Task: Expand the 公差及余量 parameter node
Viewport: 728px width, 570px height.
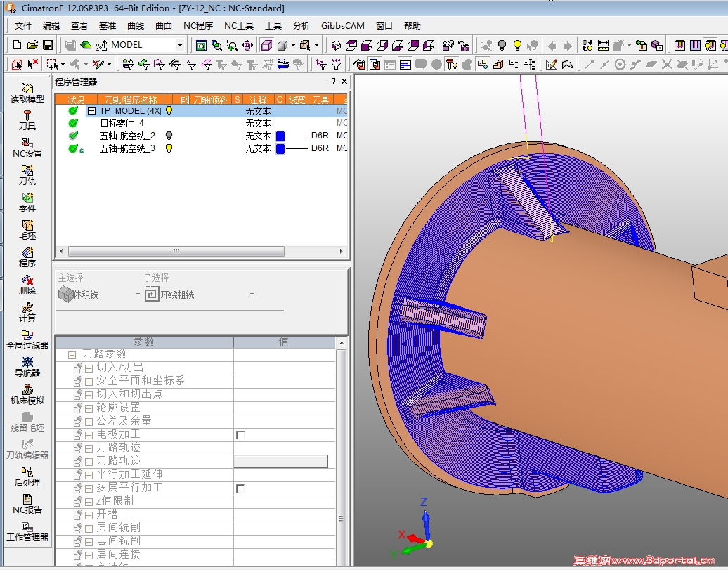Action: click(89, 422)
